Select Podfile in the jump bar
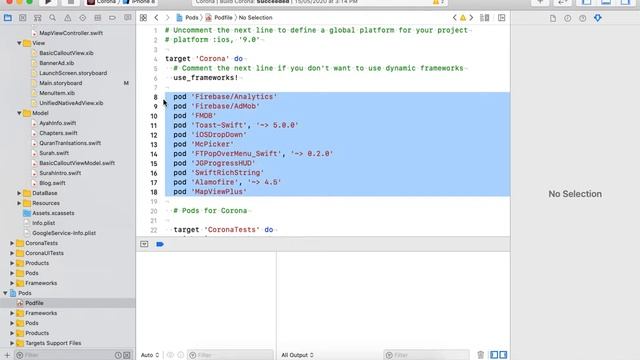Image resolution: width=640 pixels, height=360 pixels. 219,18
